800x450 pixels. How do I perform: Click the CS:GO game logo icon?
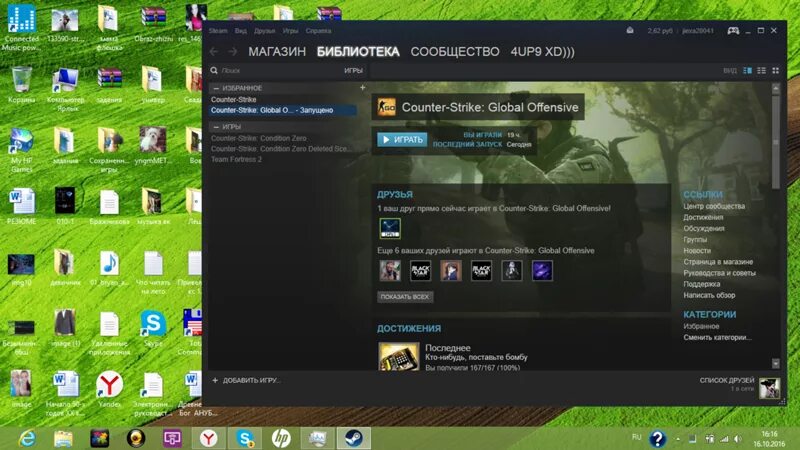click(386, 107)
